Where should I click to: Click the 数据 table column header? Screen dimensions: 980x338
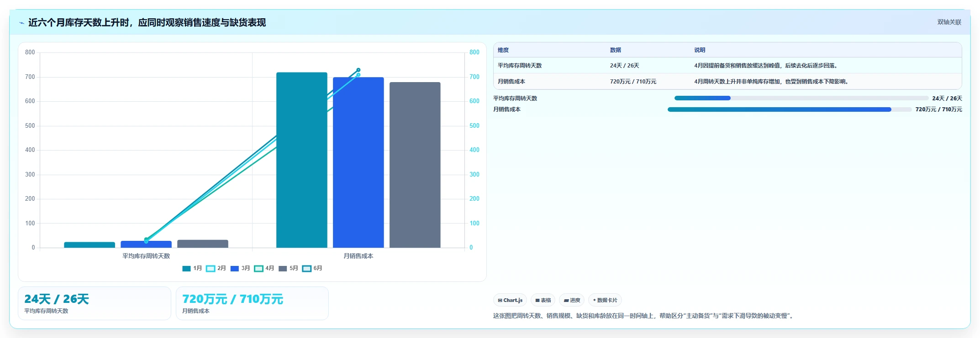[616, 50]
